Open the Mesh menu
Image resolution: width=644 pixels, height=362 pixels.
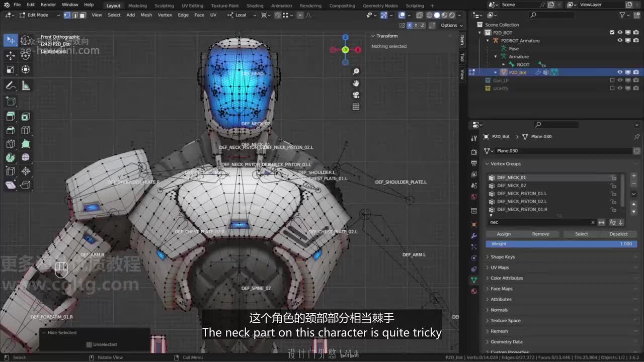pos(146,15)
